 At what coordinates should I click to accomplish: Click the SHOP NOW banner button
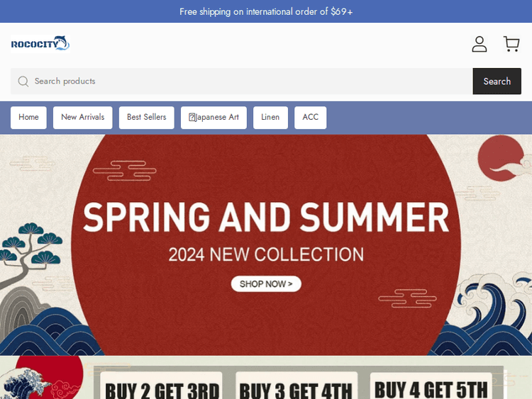pyautogui.click(x=266, y=283)
